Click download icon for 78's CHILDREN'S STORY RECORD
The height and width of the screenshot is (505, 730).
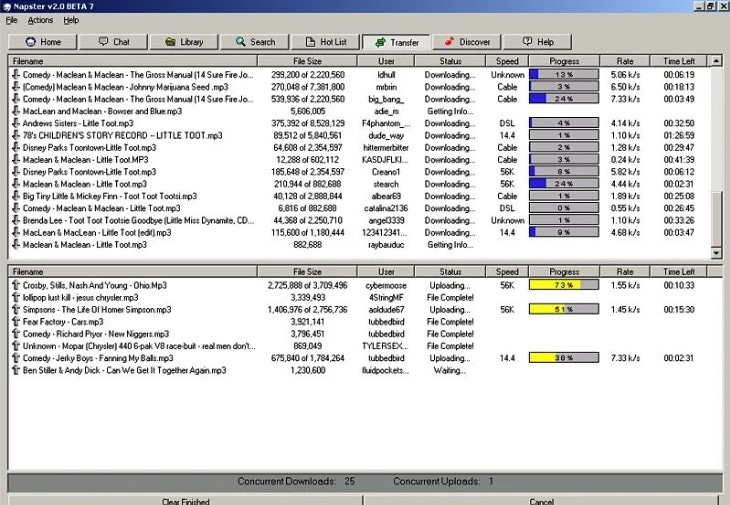coord(16,135)
